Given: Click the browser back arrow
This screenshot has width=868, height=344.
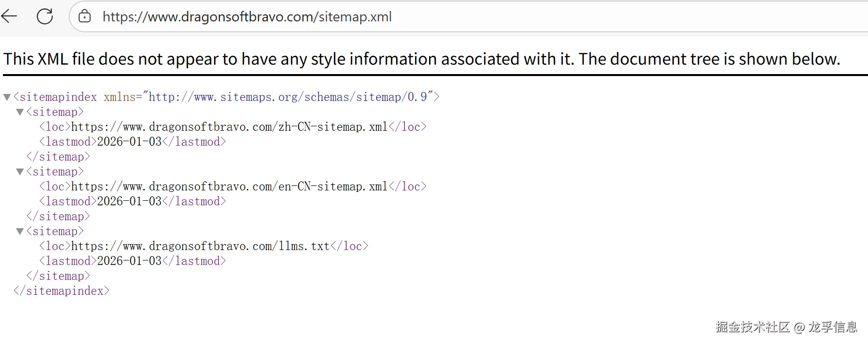Looking at the screenshot, I should point(9,16).
